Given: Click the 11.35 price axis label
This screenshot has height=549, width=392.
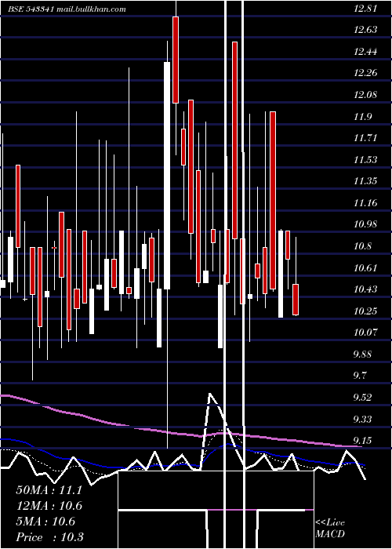Looking at the screenshot, I should pos(365,181).
